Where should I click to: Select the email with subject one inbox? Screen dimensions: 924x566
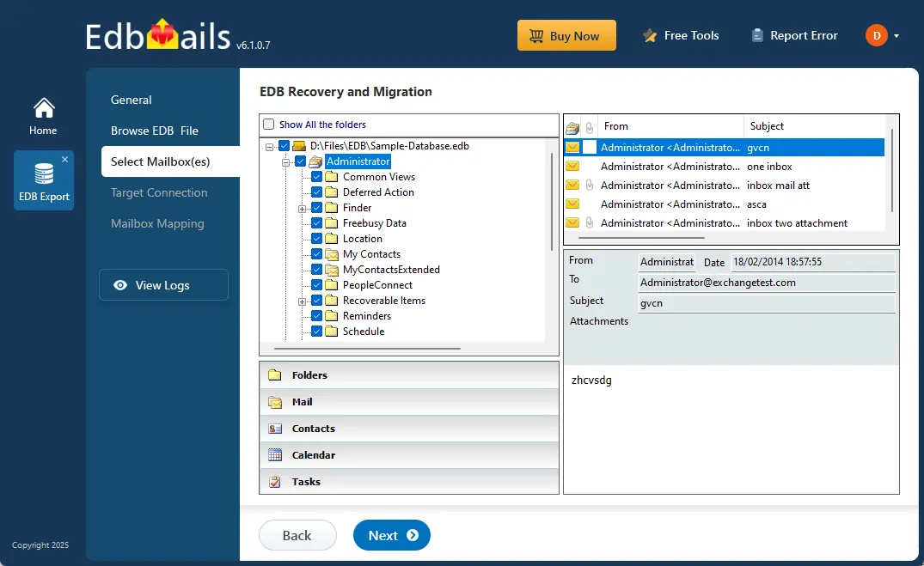(x=725, y=166)
